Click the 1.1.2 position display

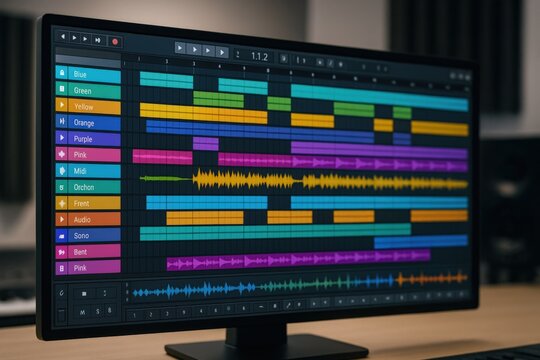(259, 56)
